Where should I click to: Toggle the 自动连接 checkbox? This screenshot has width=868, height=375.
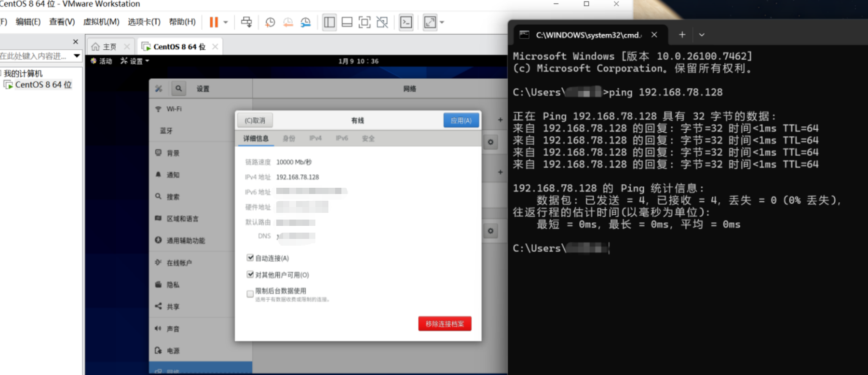tap(250, 258)
